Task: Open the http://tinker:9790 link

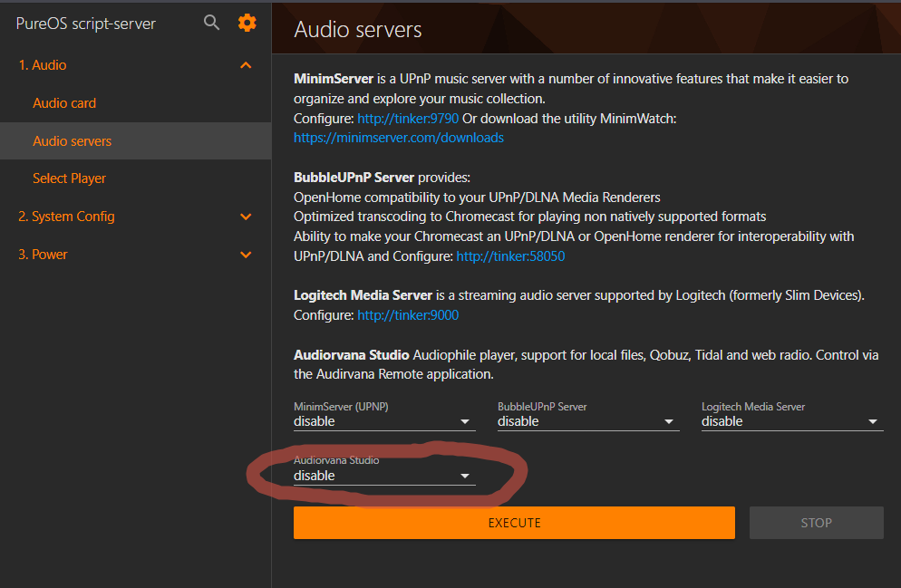Action: tap(408, 119)
